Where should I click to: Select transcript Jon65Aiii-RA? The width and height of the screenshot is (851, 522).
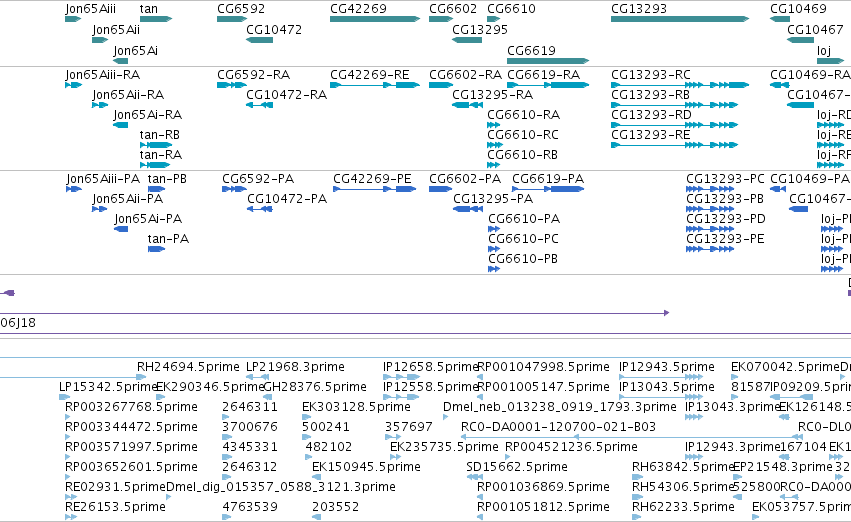pyautogui.click(x=102, y=74)
